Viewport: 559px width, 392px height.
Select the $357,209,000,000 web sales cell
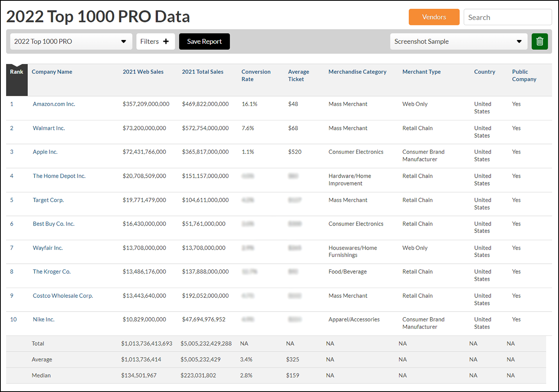point(146,104)
